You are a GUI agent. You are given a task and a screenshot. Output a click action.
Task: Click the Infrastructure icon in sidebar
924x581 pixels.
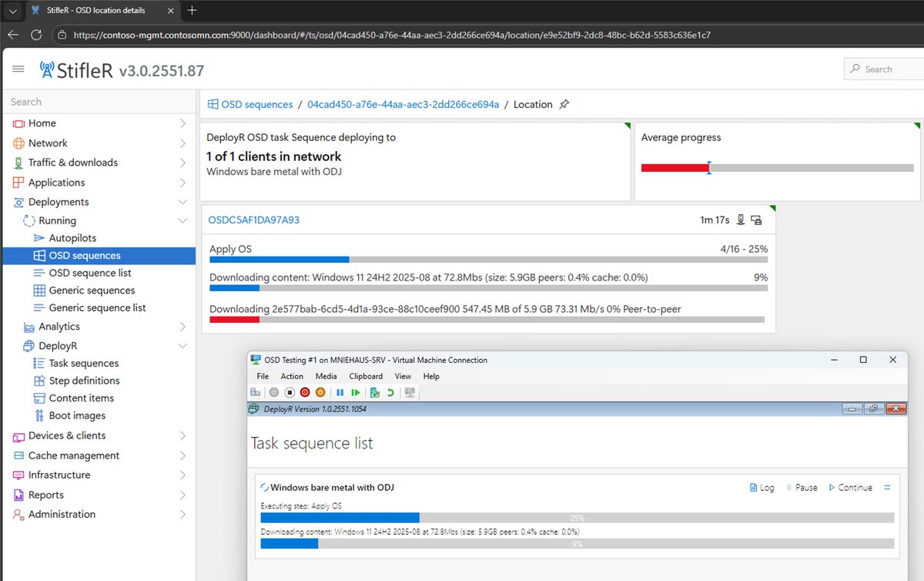(x=18, y=475)
